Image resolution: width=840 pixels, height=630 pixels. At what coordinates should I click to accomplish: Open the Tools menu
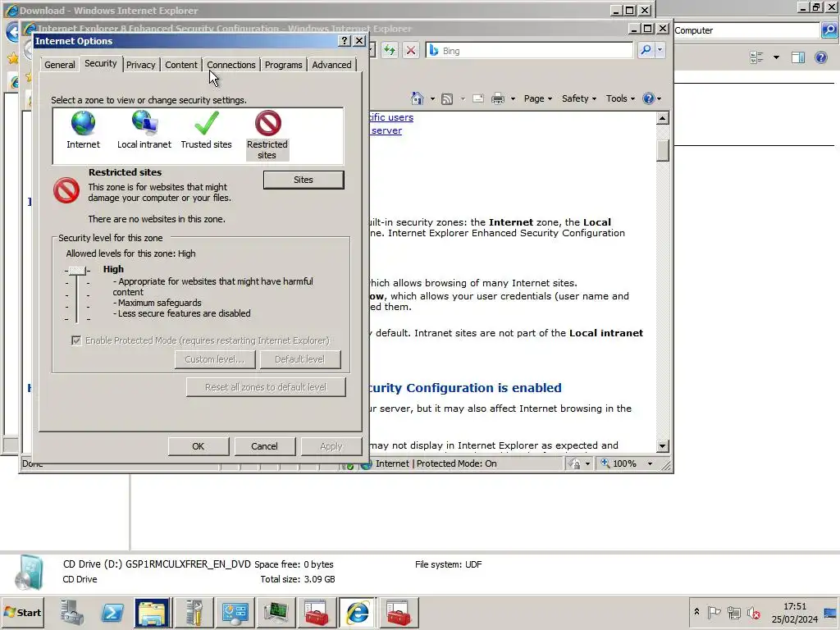tap(620, 98)
